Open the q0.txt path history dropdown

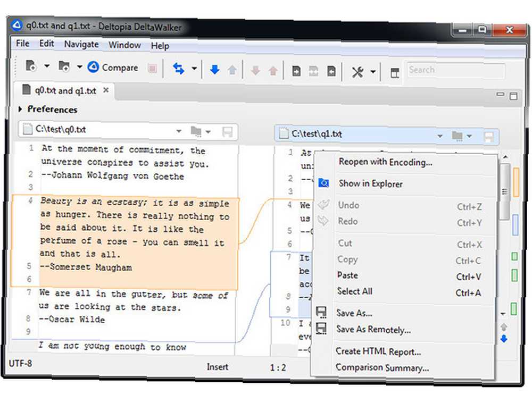179,131
